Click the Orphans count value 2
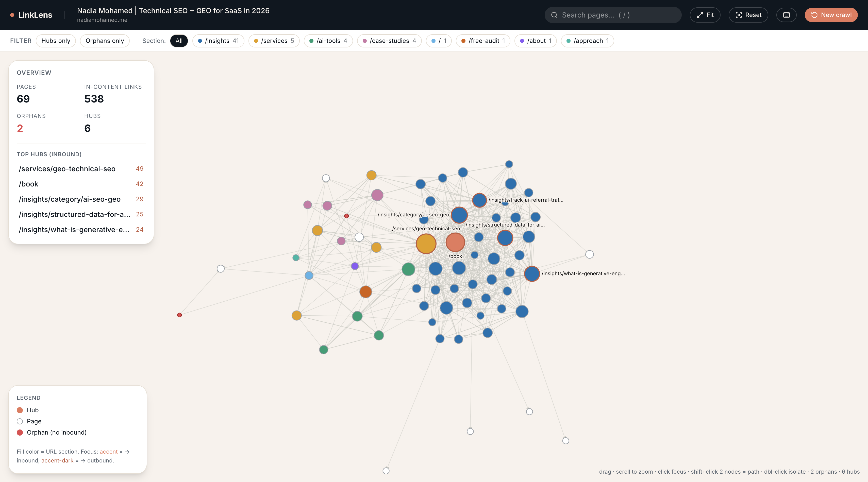The height and width of the screenshot is (482, 868). click(20, 128)
